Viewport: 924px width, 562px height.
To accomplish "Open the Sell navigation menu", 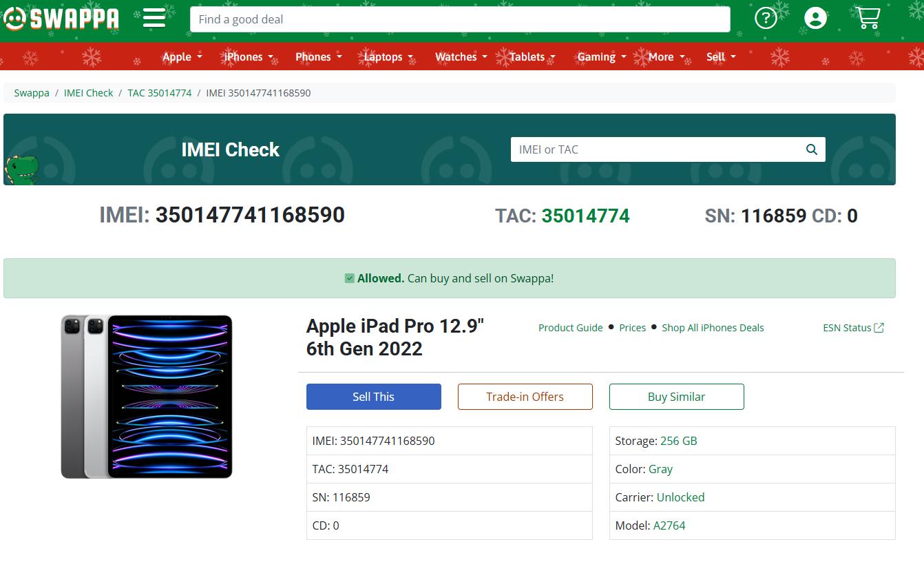I will pos(720,57).
